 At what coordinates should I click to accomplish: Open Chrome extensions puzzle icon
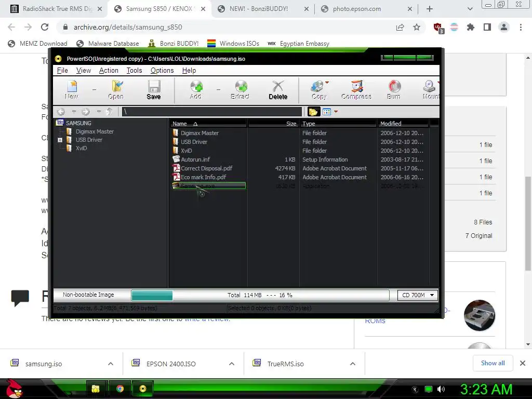coord(471,27)
